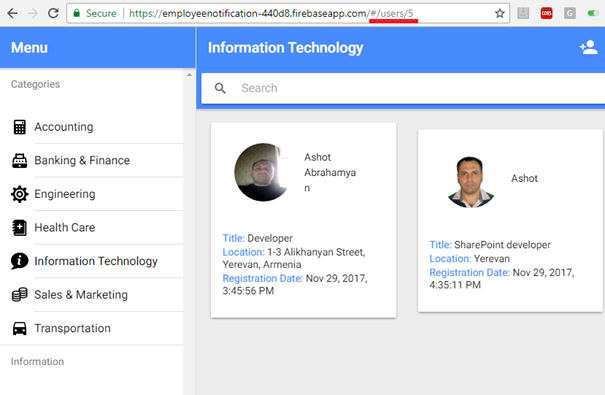This screenshot has width=605, height=395.
Task: Reload the page with refresh icon
Action: (53, 13)
